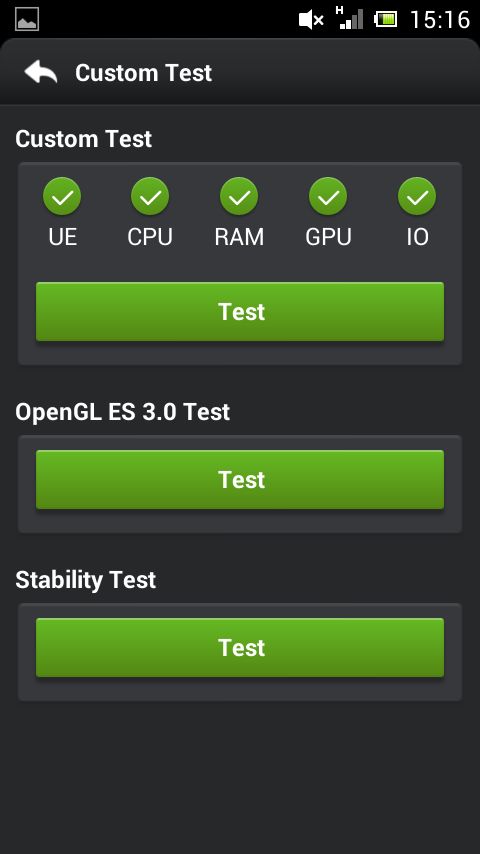Tap the back arrow icon
Image resolution: width=480 pixels, height=854 pixels.
click(41, 72)
